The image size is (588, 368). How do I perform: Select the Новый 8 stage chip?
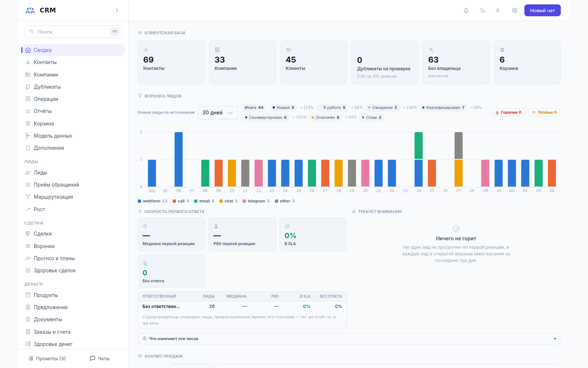[x=283, y=107]
